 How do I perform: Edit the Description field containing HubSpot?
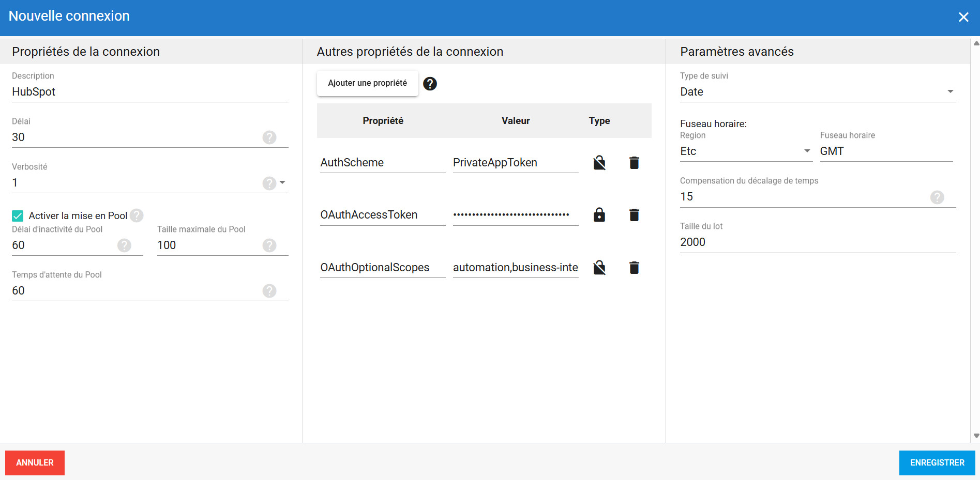[150, 92]
